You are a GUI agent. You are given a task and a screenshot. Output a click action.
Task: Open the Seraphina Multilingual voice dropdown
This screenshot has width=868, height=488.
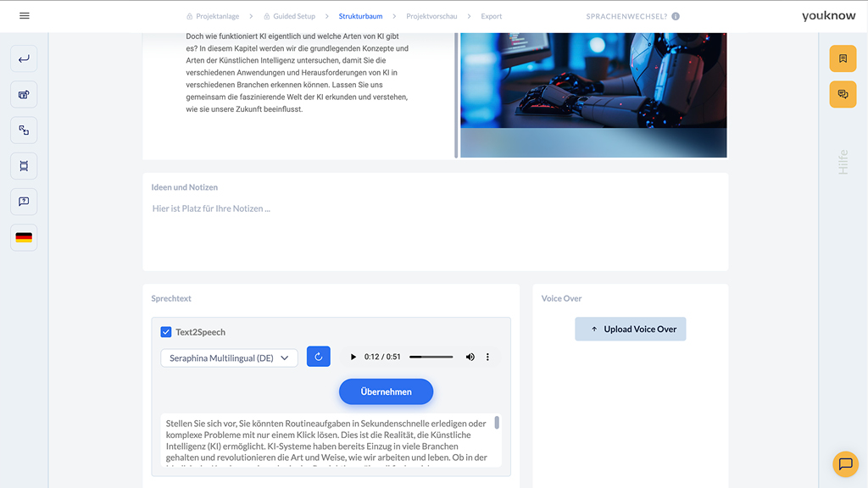point(228,358)
